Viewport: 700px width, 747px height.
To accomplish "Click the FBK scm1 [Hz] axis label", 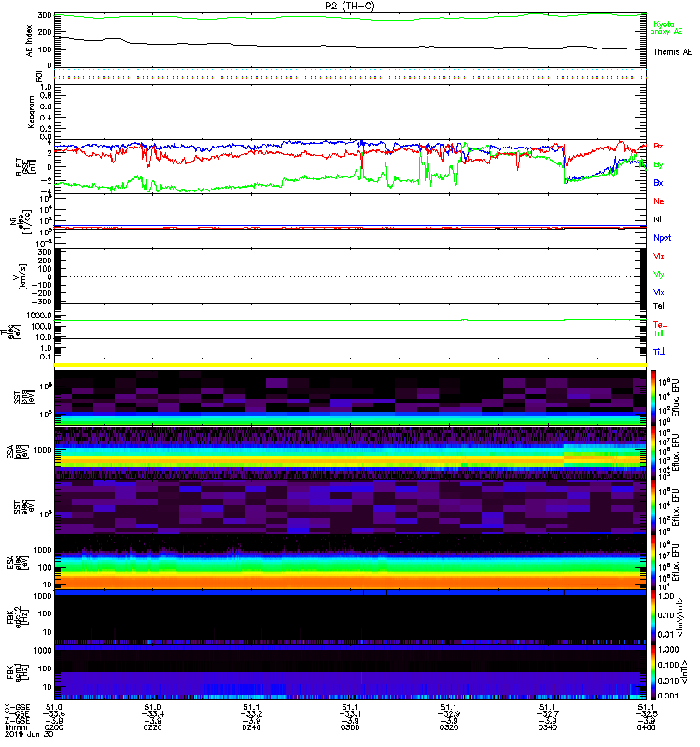I will tap(17, 672).
